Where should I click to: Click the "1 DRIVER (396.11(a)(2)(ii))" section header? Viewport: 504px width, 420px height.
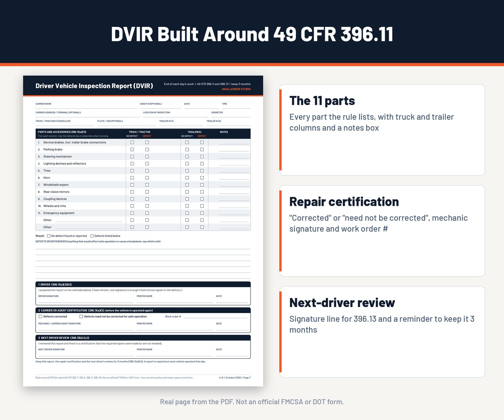[143, 284]
